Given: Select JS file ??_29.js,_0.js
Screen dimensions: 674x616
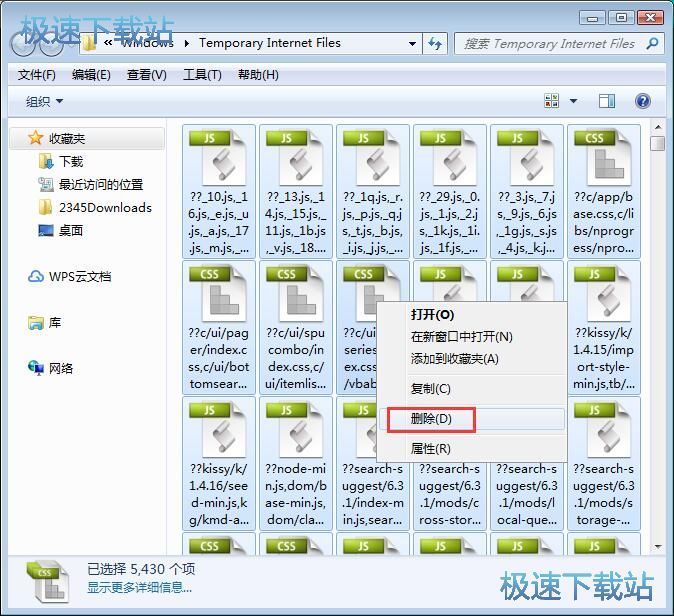Looking at the screenshot, I should tap(450, 192).
